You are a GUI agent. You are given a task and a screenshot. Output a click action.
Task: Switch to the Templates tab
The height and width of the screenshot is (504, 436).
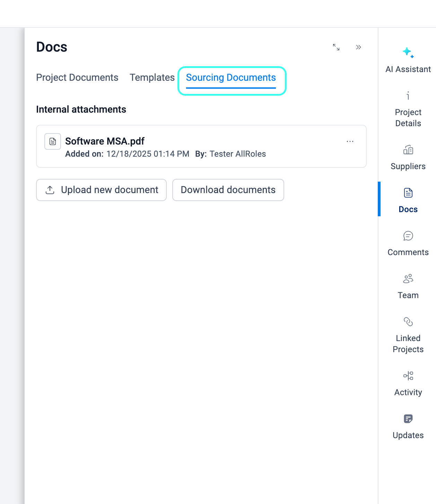click(x=152, y=78)
